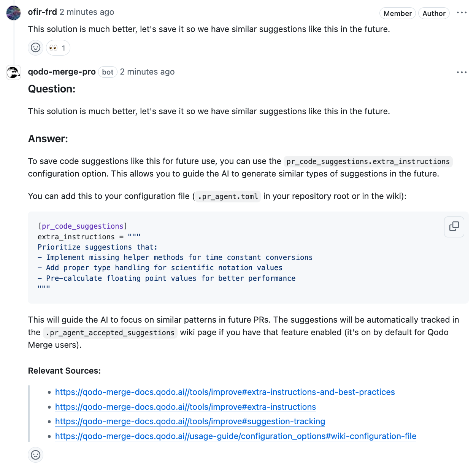Open the wiki-configuration-file docs link
476x471 pixels.
(235, 436)
